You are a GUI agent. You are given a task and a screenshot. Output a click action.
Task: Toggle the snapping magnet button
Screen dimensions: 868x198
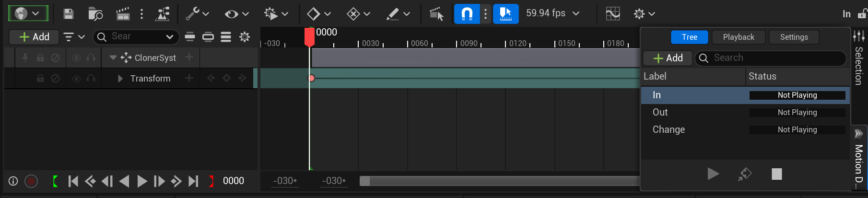[467, 14]
